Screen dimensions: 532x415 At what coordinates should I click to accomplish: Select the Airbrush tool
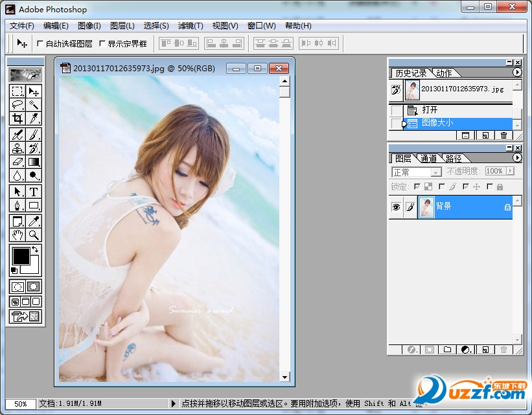[17, 135]
